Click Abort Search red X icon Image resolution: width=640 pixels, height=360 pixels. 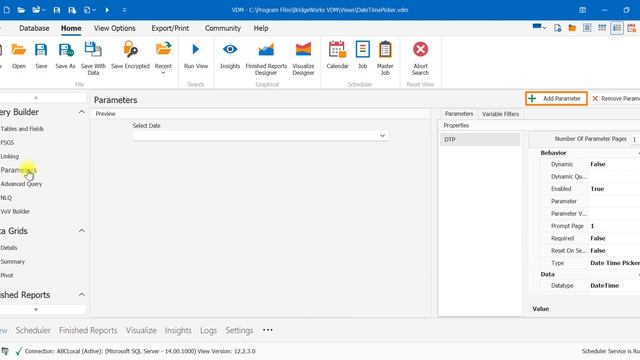[x=420, y=49]
